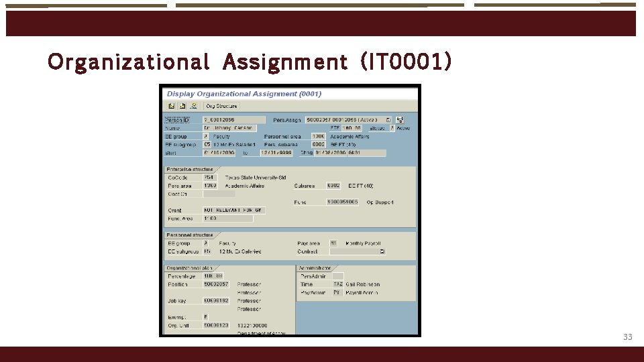Screen dimensions: 644x362
Task: Click the Start date field
Action: tap(219, 153)
